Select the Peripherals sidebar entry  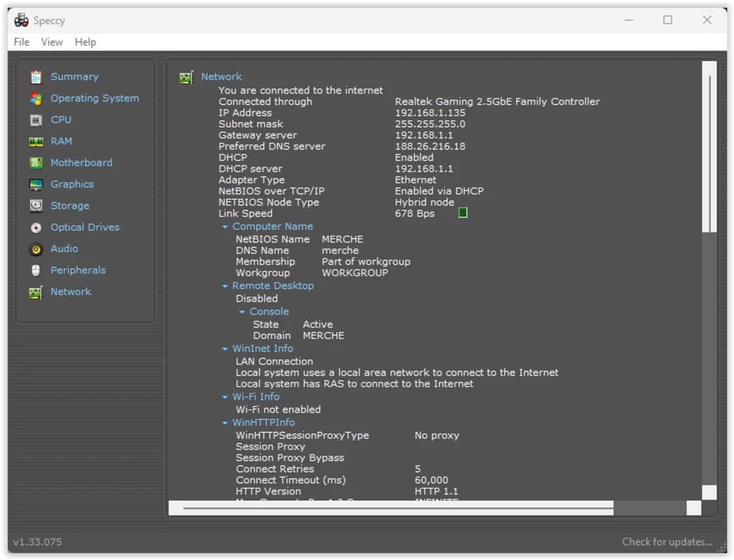point(78,269)
